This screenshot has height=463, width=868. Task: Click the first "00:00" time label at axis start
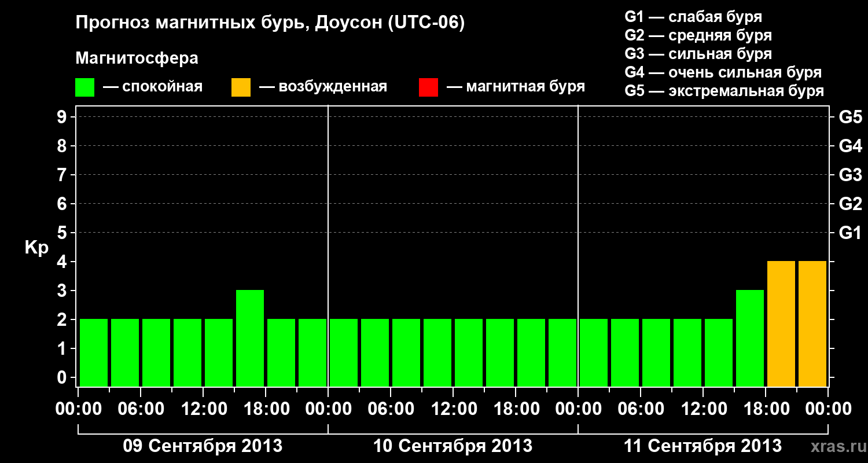click(x=78, y=409)
